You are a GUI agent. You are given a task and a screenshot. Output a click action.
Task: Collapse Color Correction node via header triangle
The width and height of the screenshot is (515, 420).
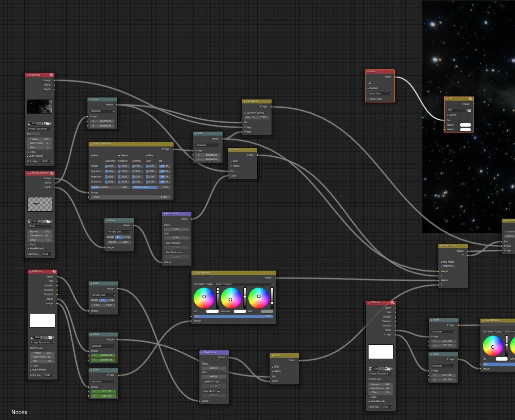[91, 144]
